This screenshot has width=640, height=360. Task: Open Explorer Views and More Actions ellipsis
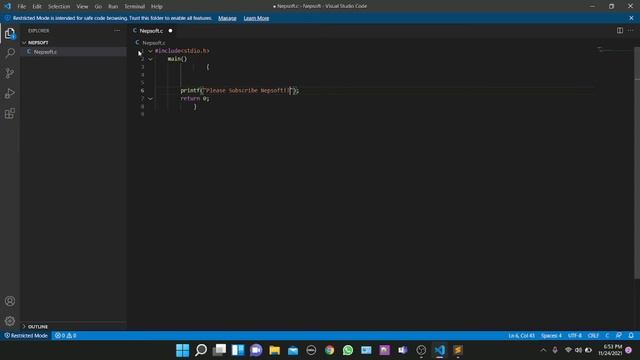pyautogui.click(x=117, y=31)
